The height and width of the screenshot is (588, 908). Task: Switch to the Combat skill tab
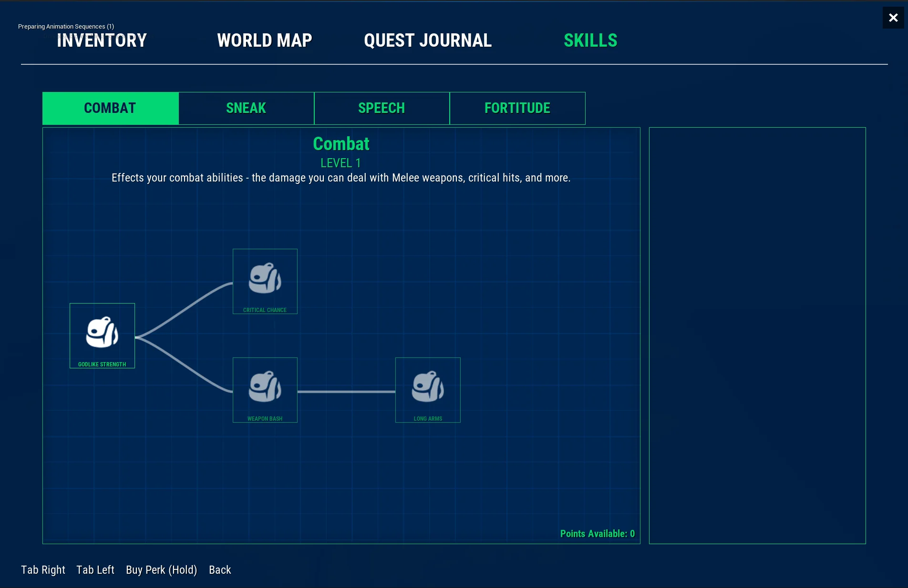pos(111,108)
